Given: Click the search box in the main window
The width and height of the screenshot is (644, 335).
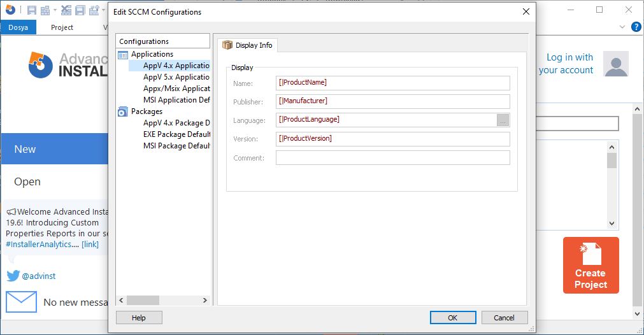Looking at the screenshot, I should click(577, 124).
